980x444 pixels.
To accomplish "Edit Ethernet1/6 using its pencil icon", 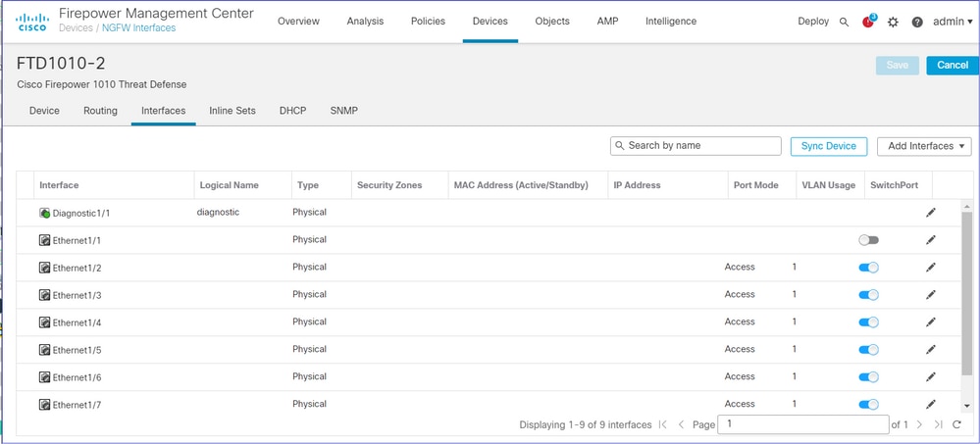I will (931, 376).
